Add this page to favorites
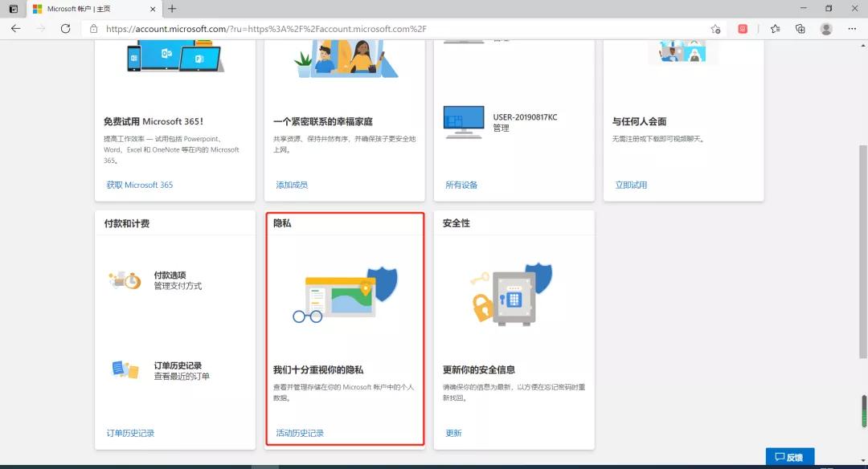Viewport: 868px width, 469px height. [x=715, y=29]
